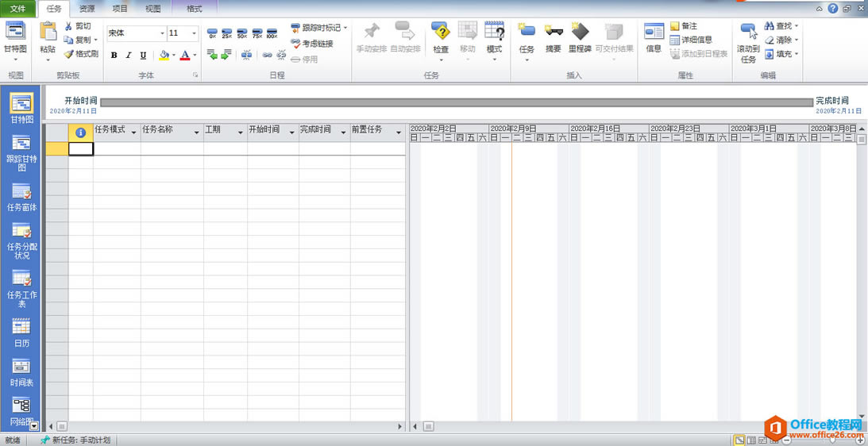Expand the font size dropdown
Screen dimensions: 868x446
pyautogui.click(x=194, y=33)
